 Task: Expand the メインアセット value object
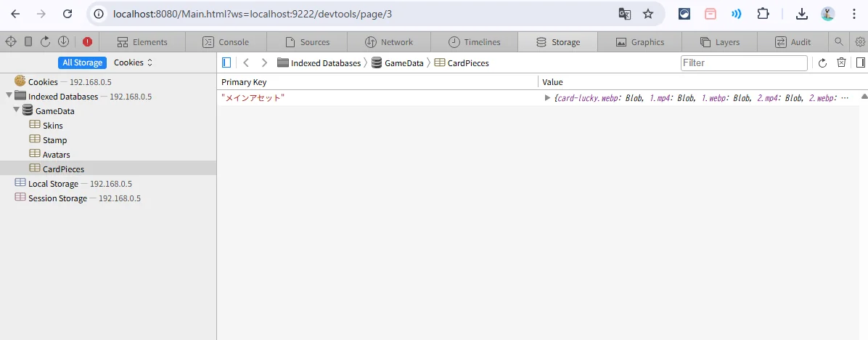(547, 98)
